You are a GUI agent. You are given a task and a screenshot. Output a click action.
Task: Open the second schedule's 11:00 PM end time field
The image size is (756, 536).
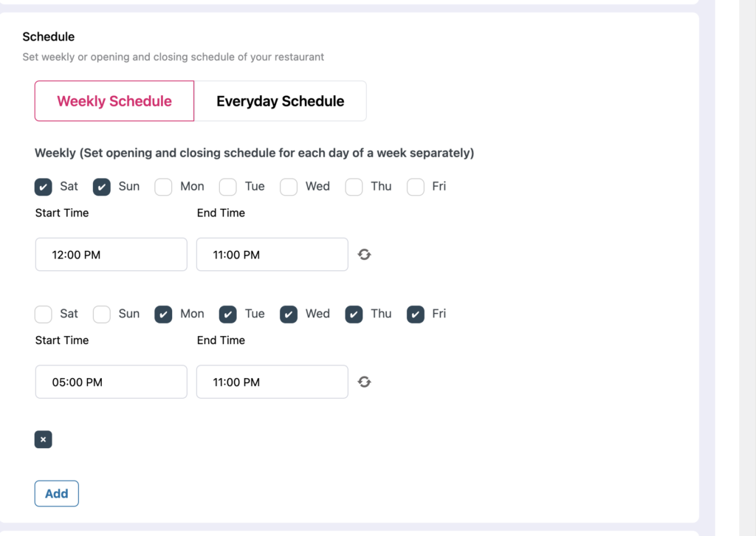pos(272,382)
